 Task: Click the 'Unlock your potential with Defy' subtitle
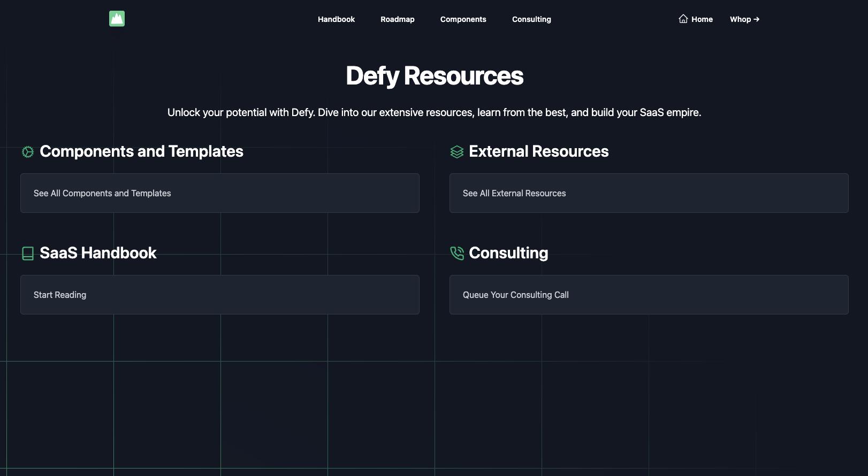[x=434, y=112]
